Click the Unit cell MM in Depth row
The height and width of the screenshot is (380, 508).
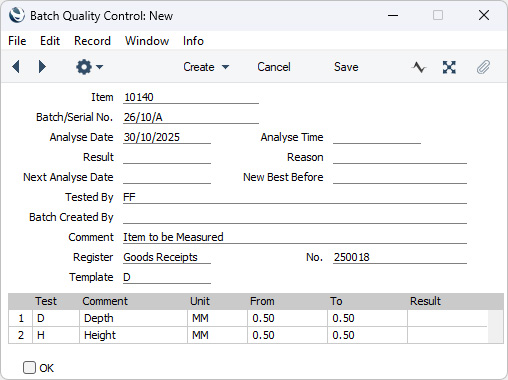tap(217, 318)
